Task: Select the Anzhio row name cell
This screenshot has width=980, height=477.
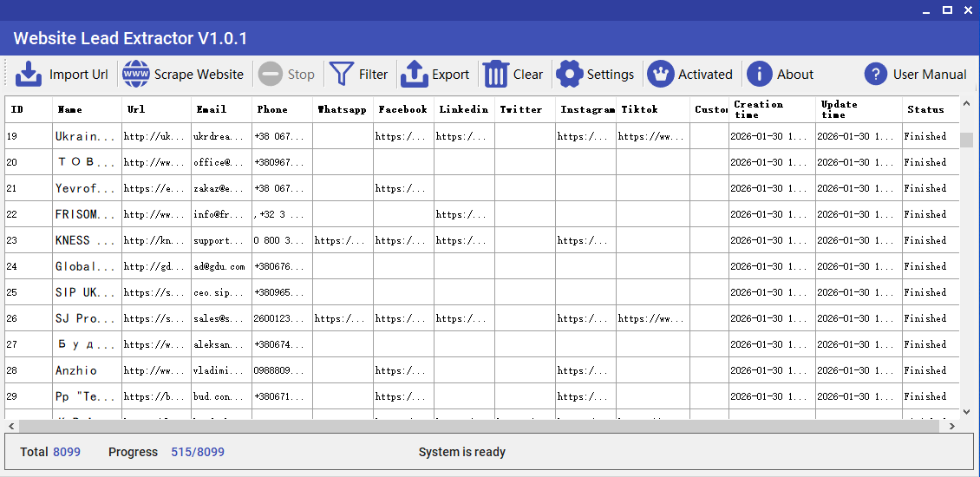Action: pyautogui.click(x=86, y=370)
